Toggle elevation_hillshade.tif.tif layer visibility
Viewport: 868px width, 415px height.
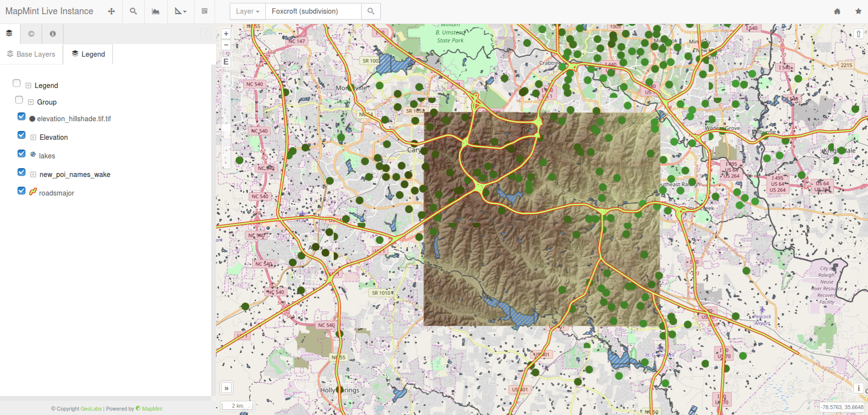(x=21, y=117)
